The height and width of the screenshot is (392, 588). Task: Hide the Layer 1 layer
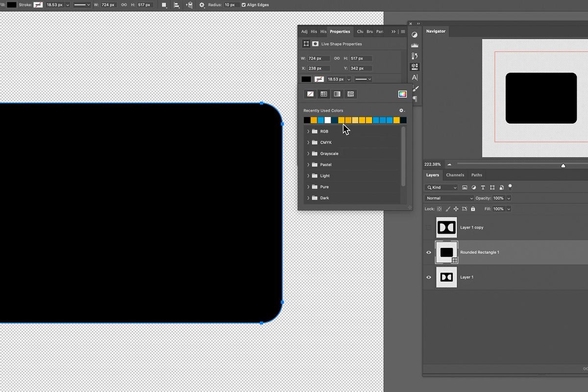click(x=429, y=277)
